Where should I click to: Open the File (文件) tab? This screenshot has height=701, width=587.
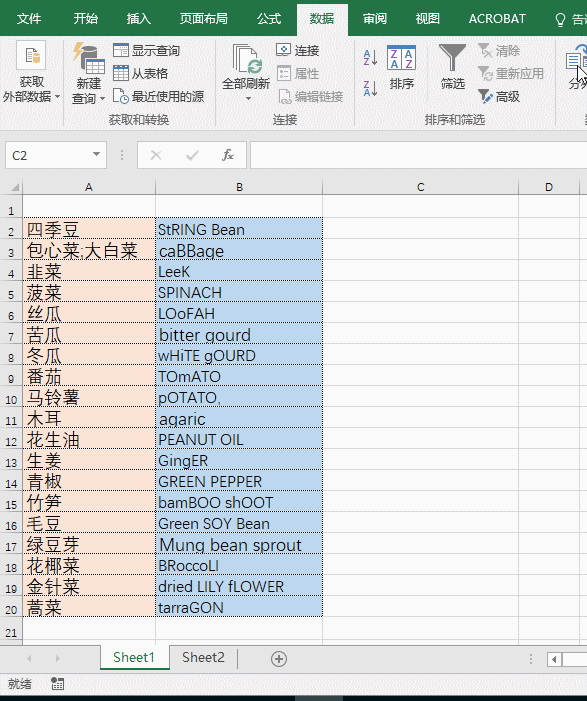coord(29,19)
